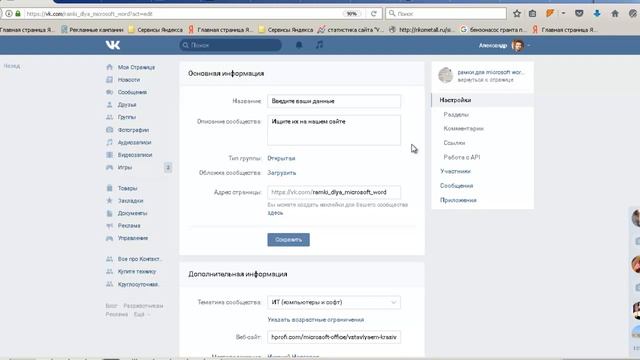Click Загрузить for community cover
Screen dimensions: 640x360
point(282,173)
